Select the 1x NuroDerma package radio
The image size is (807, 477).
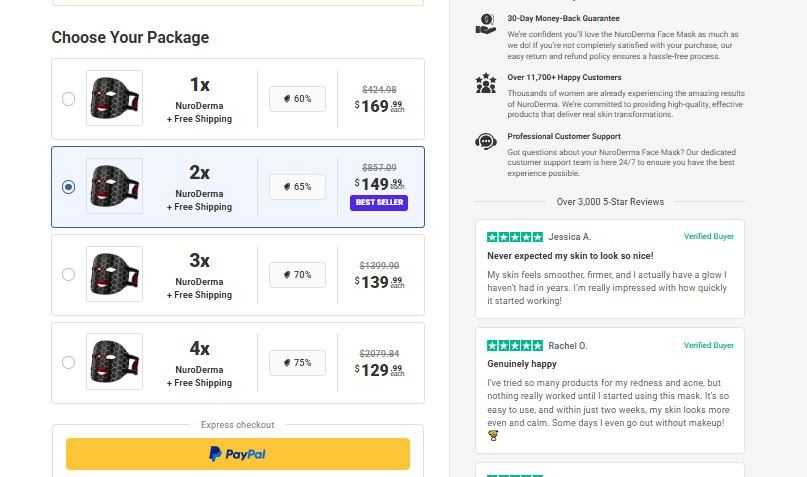coord(68,99)
